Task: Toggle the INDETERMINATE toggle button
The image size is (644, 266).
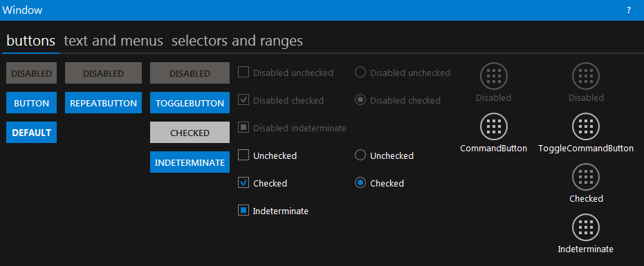Action: point(190,162)
